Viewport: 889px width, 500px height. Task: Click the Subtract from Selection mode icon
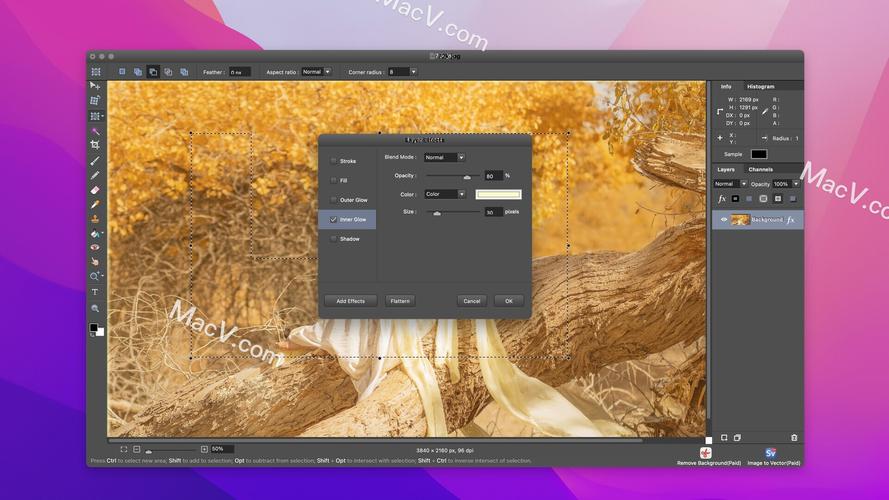pos(153,72)
